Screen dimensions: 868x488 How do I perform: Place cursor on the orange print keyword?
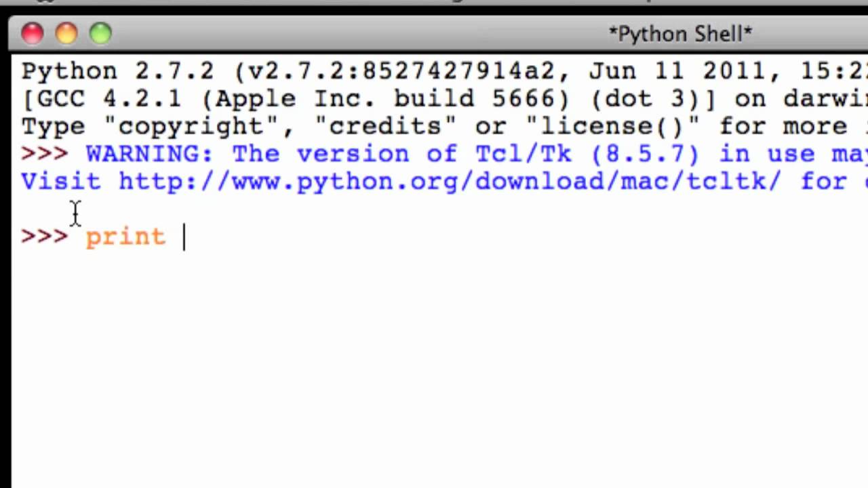click(x=125, y=237)
